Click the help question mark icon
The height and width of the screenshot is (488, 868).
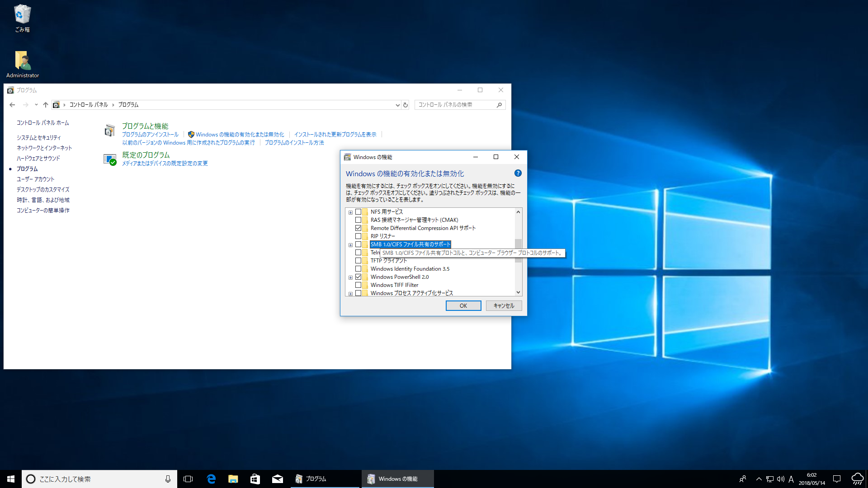coord(518,173)
